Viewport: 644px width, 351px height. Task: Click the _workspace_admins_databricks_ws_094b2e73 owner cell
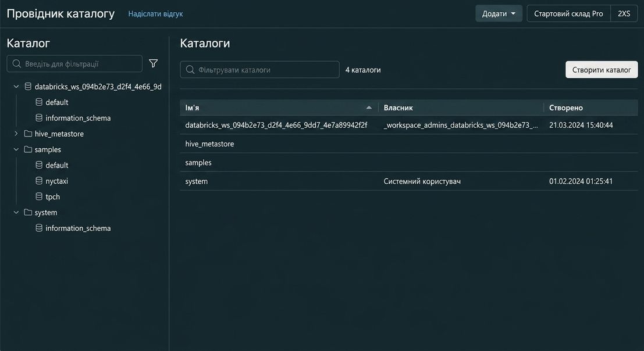[x=461, y=125]
